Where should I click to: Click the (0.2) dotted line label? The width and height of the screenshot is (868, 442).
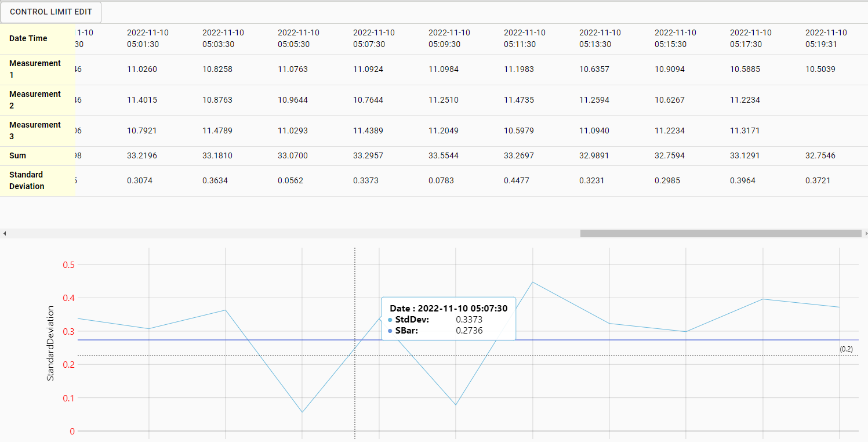coord(846,349)
